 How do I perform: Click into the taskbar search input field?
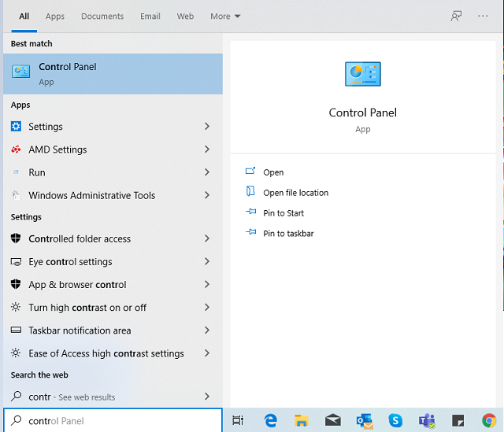click(x=113, y=420)
